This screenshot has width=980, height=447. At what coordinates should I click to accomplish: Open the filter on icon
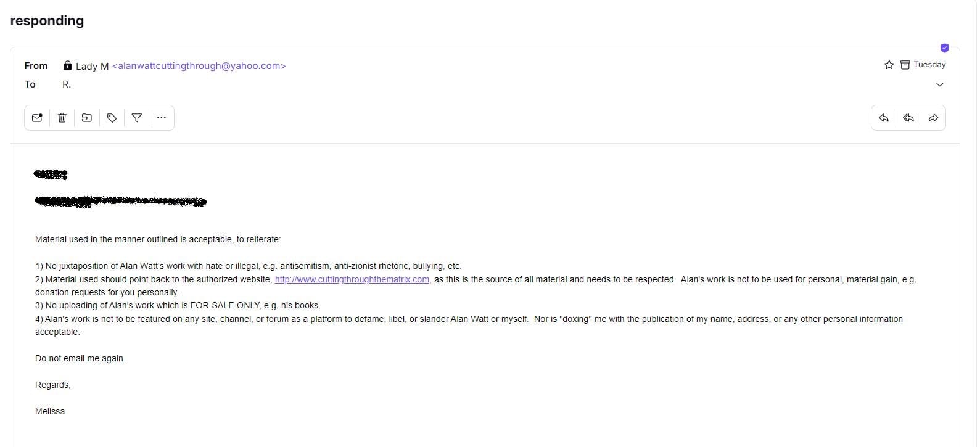[137, 118]
